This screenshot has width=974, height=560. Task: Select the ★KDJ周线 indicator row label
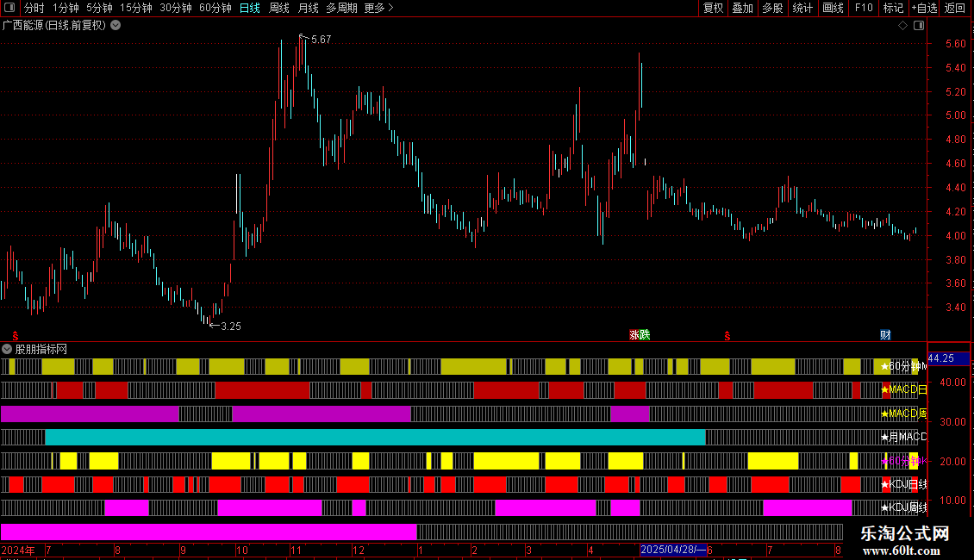click(x=904, y=507)
